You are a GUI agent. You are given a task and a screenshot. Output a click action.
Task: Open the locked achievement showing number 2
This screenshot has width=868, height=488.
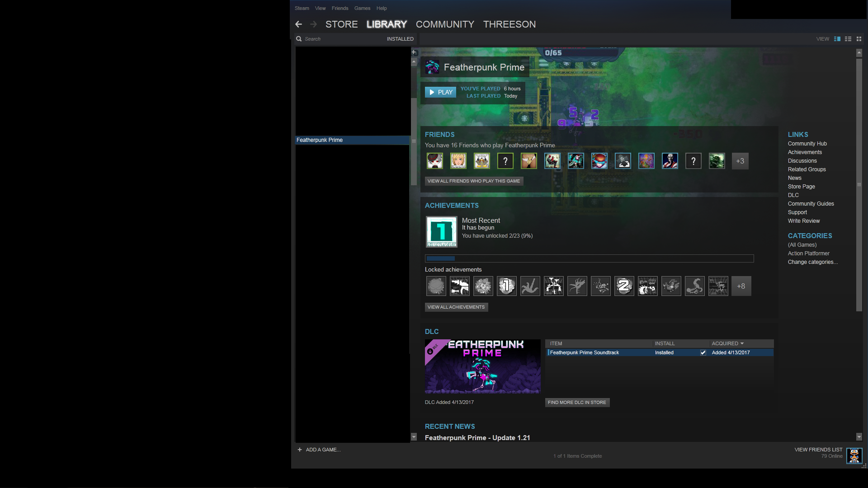pos(624,286)
